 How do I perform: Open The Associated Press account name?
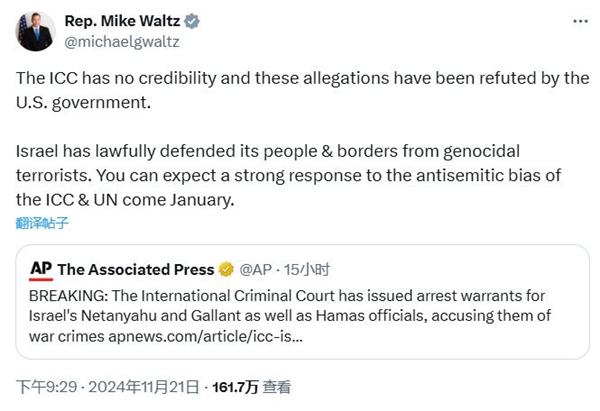pyautogui.click(x=136, y=269)
